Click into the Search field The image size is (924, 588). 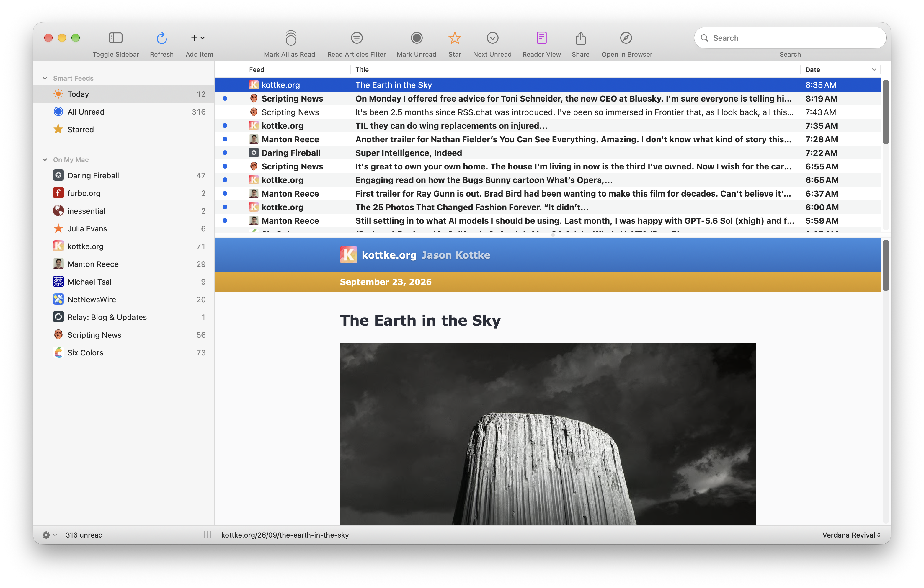point(790,38)
